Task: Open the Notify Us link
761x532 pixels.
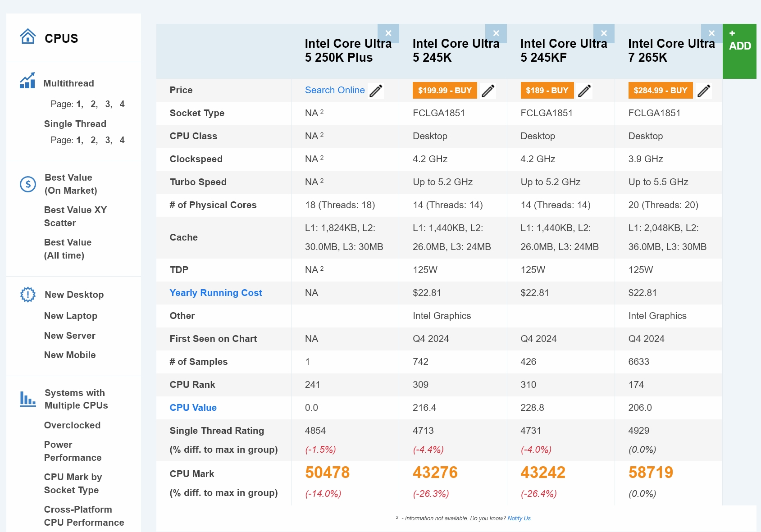Action: (519, 518)
